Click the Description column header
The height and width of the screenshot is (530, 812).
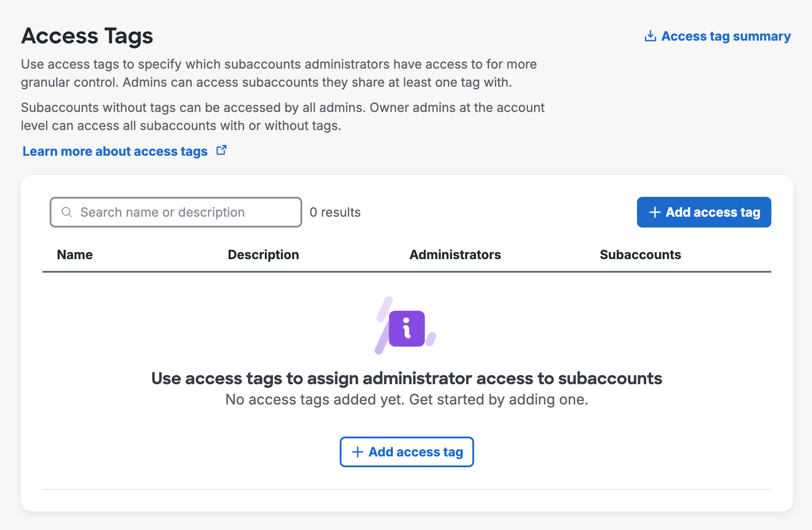pos(263,255)
